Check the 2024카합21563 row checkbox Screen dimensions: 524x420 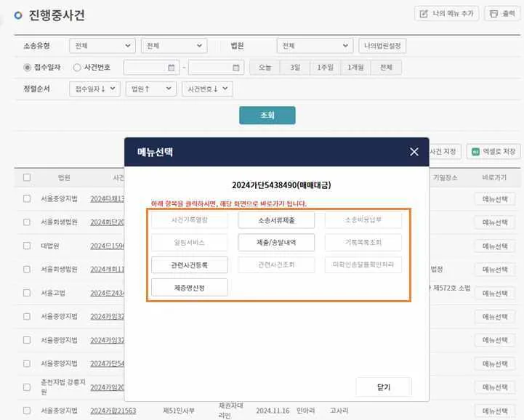point(27,411)
